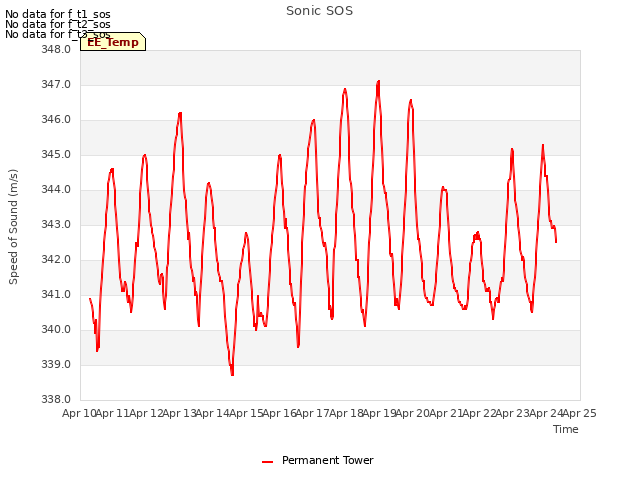Image resolution: width=640 pixels, height=480 pixels.
Task: Click the 343.0 y-axis tick label
Action: 56,224
